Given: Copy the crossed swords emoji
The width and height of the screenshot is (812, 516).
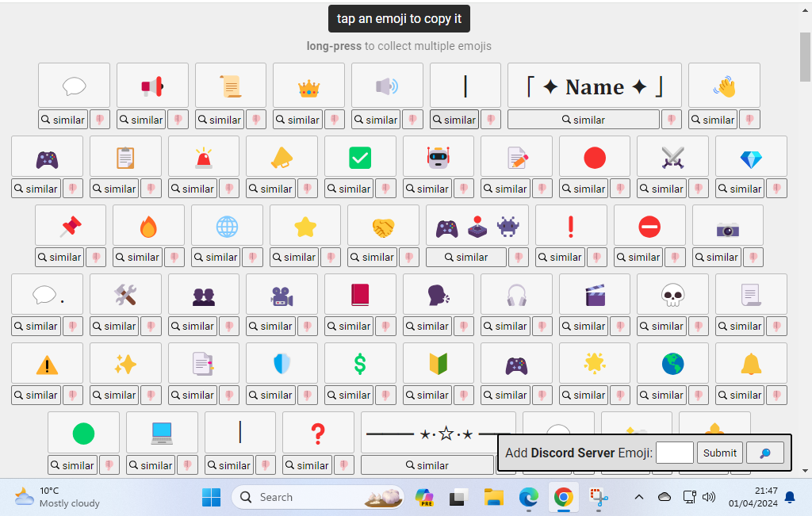Looking at the screenshot, I should [672, 157].
